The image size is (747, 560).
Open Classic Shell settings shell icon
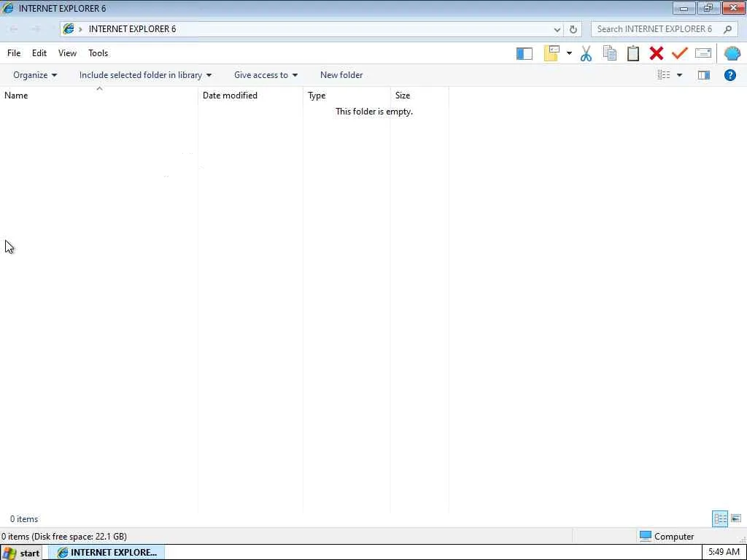click(x=732, y=53)
